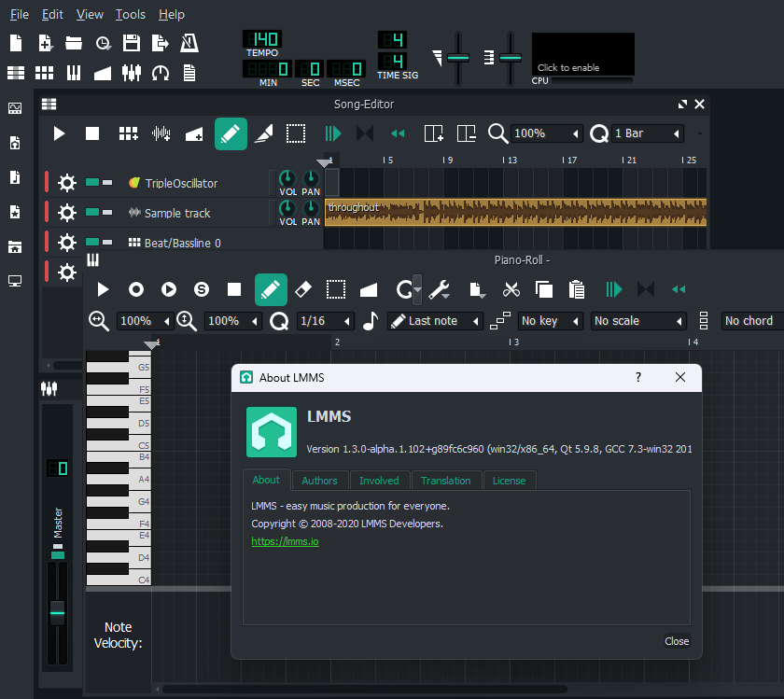Show the Piano Roll from main toolbar
The height and width of the screenshot is (699, 784).
[x=74, y=73]
